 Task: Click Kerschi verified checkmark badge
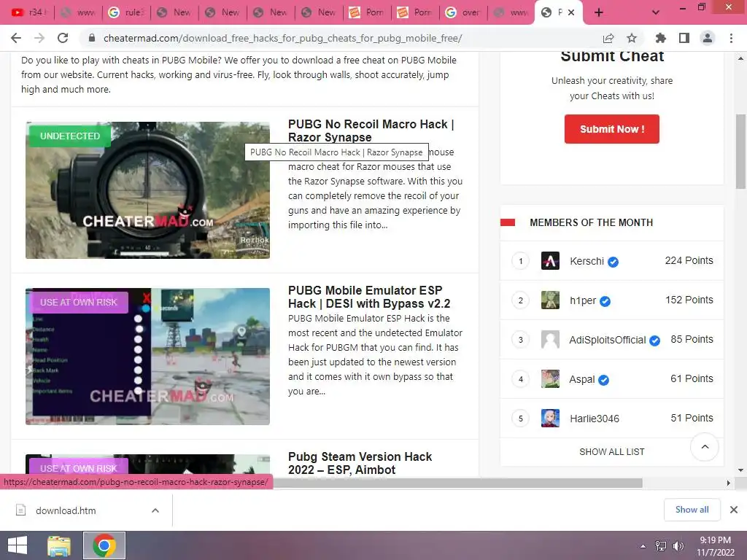click(x=613, y=262)
